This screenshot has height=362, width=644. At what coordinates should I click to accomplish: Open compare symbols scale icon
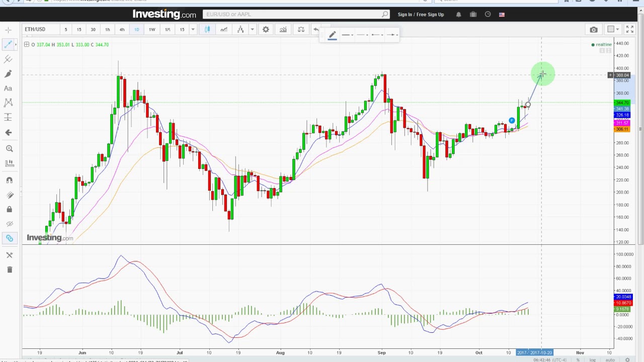coord(301,30)
